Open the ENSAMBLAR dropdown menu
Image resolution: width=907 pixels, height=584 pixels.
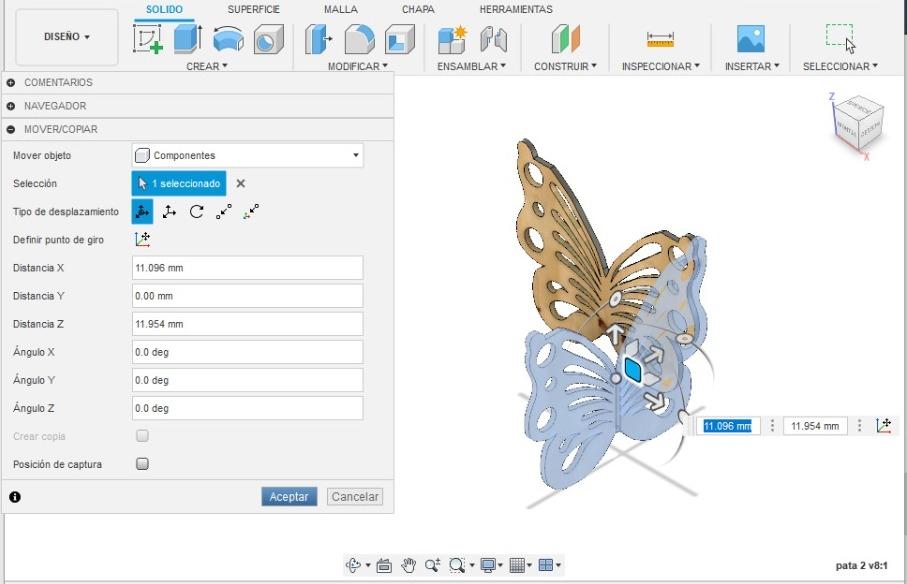(471, 66)
